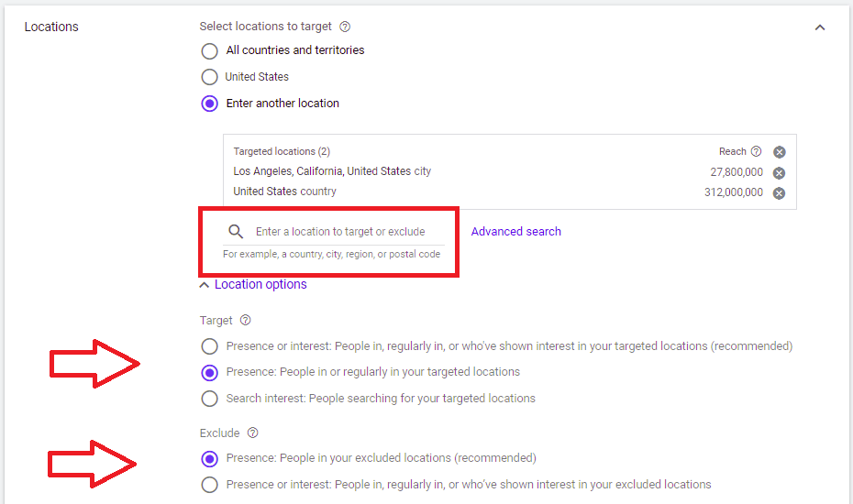The image size is (853, 504).
Task: Click the Enter a location search field
Action: coord(340,232)
